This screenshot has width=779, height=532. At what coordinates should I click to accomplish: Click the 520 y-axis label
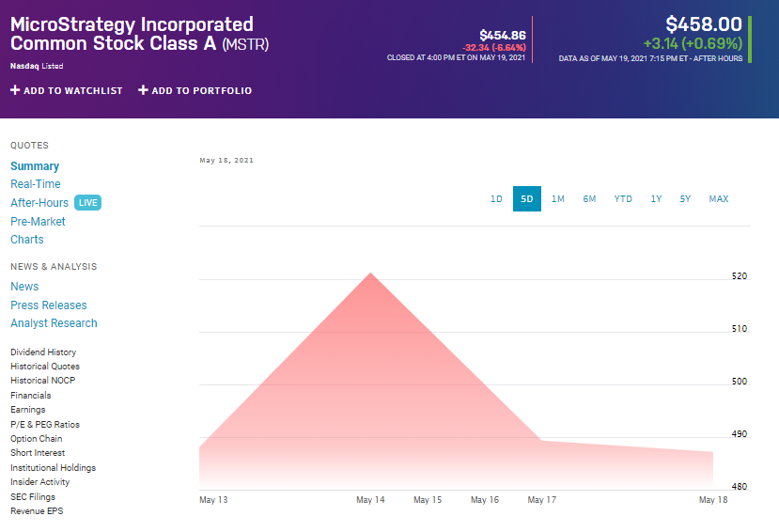[x=740, y=276]
